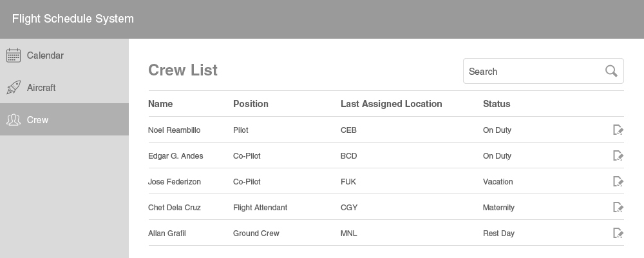Select the Crew sidebar item

64,119
